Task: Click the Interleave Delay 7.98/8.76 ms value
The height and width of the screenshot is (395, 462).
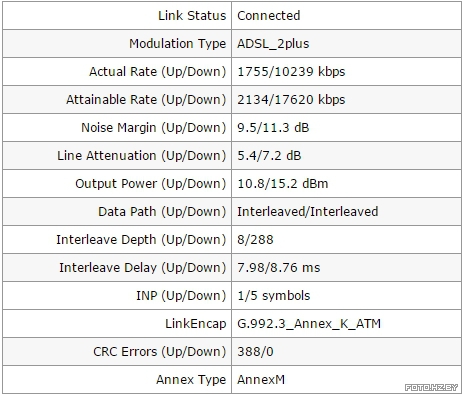Action: pos(279,268)
